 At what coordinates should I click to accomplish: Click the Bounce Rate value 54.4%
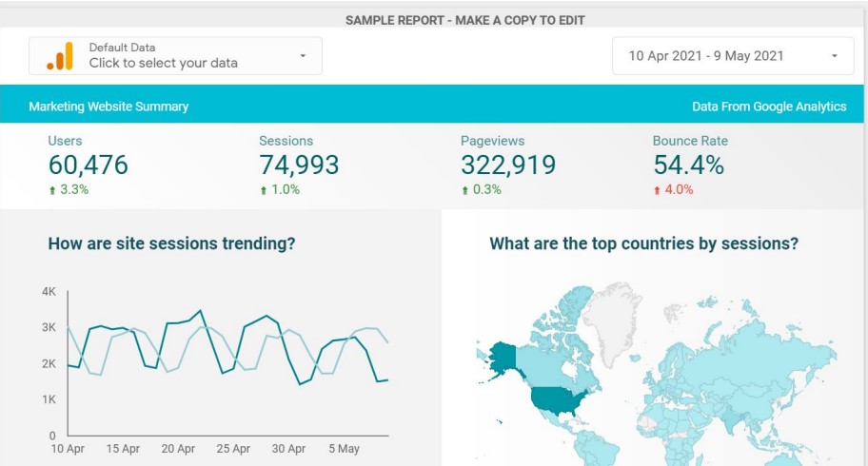click(688, 165)
